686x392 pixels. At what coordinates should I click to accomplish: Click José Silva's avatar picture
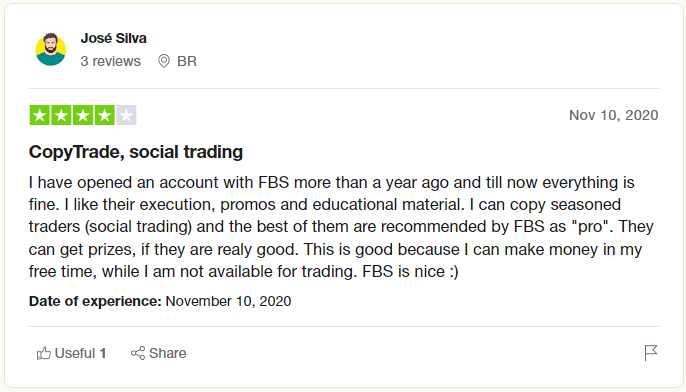tap(51, 49)
